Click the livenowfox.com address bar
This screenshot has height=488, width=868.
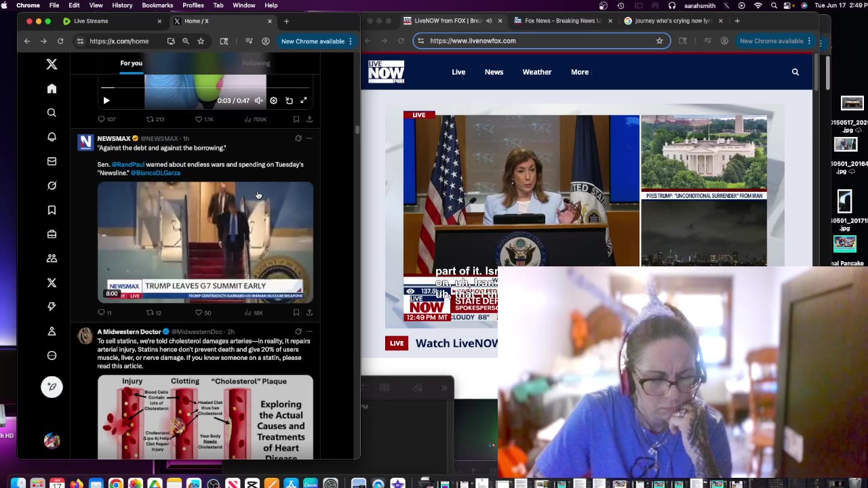point(540,41)
